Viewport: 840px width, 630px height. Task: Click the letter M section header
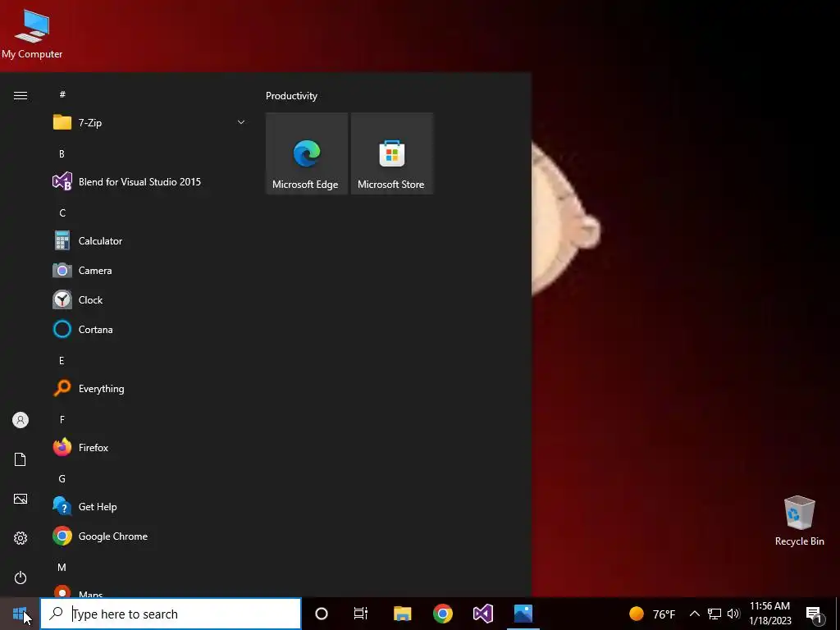coord(62,568)
